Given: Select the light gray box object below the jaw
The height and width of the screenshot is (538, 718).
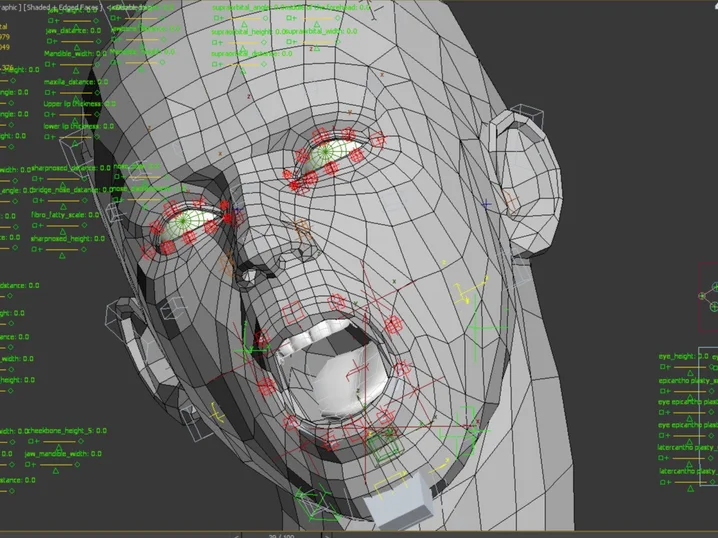Looking at the screenshot, I should 400,505.
